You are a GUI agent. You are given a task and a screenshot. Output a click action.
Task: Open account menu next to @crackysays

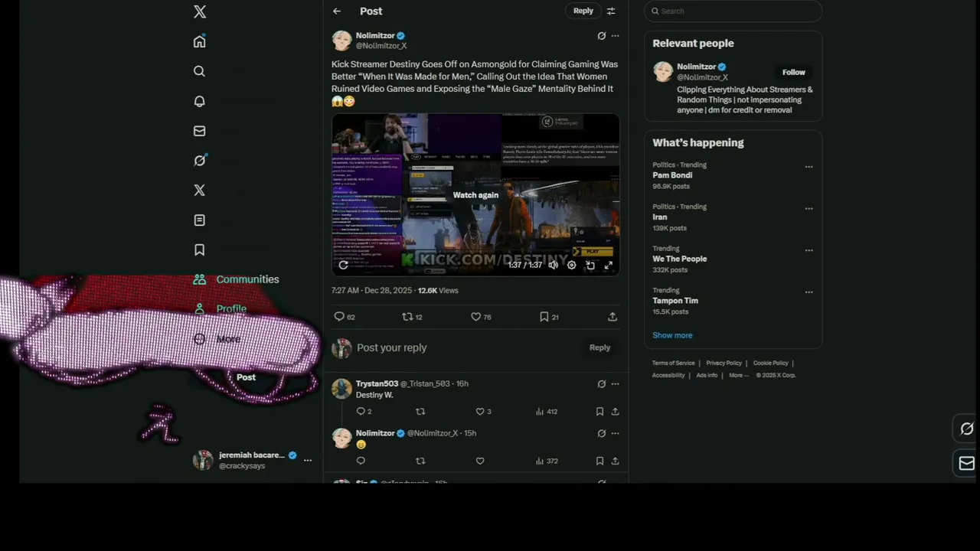pos(308,460)
